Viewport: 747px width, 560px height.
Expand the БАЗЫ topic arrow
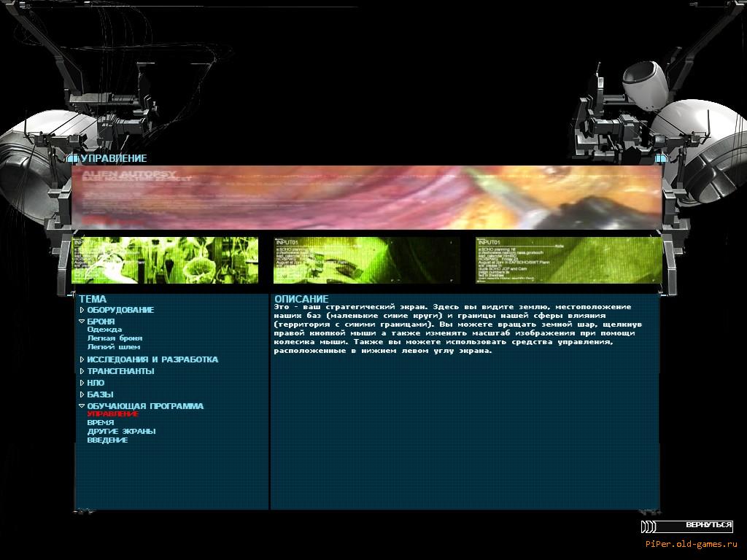[82, 394]
